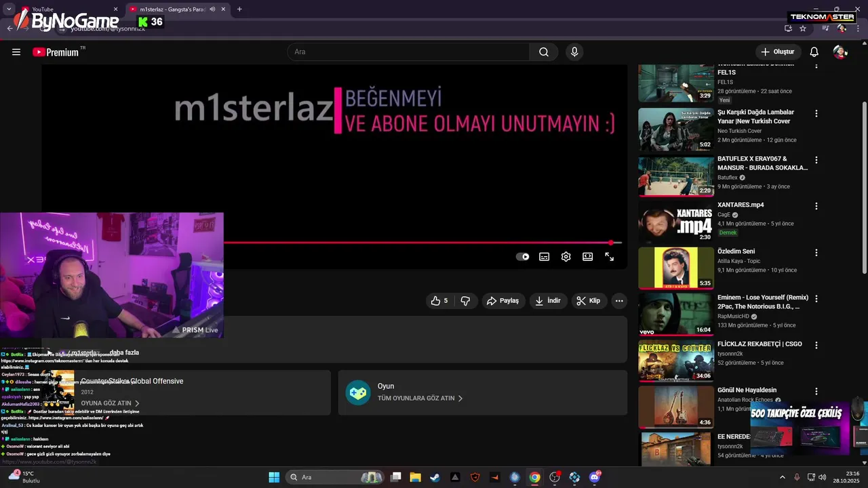Viewport: 868px width, 488px height.
Task: Open options for FEL1S video
Action: pos(816,67)
